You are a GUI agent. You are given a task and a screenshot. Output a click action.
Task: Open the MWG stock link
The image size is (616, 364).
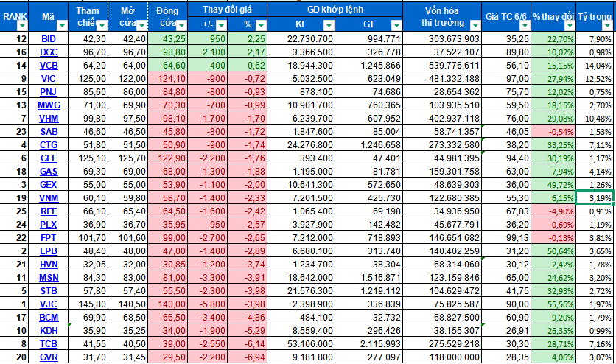pos(49,105)
